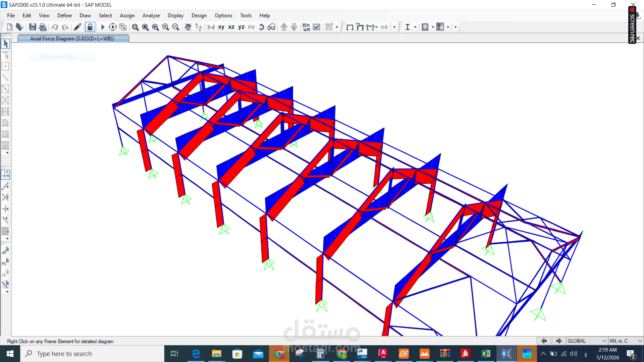Select the Pan hand tool

188,27
